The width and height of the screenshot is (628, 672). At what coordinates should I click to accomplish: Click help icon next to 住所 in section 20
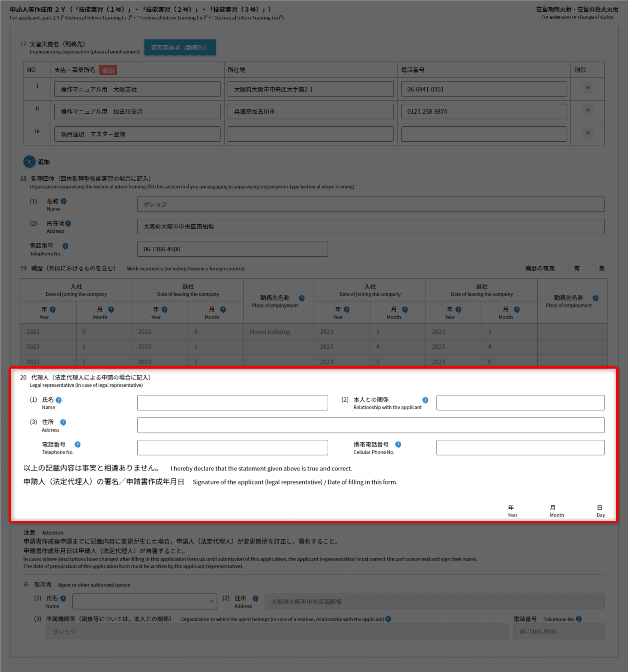click(63, 422)
